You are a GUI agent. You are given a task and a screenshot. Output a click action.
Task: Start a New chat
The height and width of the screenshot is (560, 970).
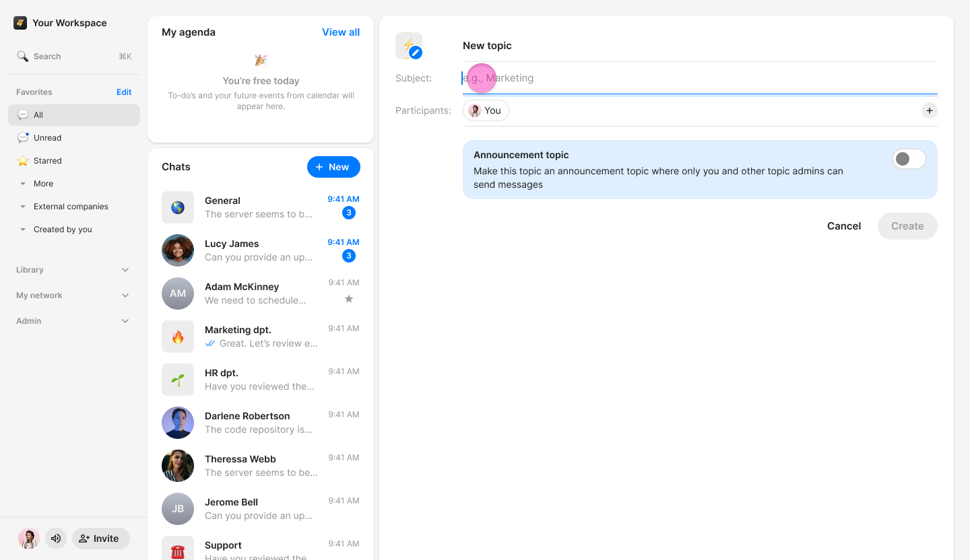(x=333, y=167)
